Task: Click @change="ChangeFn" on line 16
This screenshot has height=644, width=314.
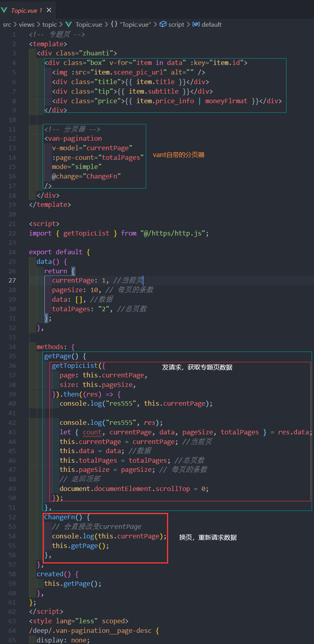Action: [x=86, y=177]
